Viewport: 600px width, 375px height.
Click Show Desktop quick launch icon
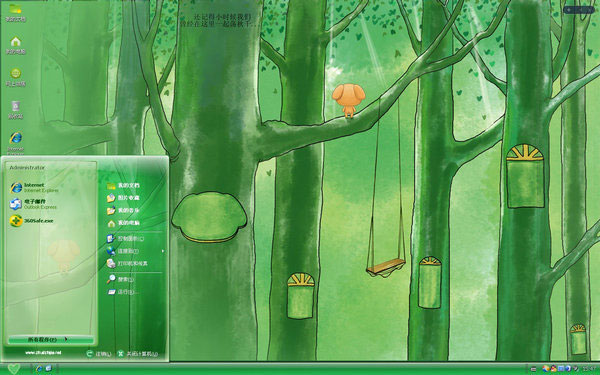(x=49, y=369)
